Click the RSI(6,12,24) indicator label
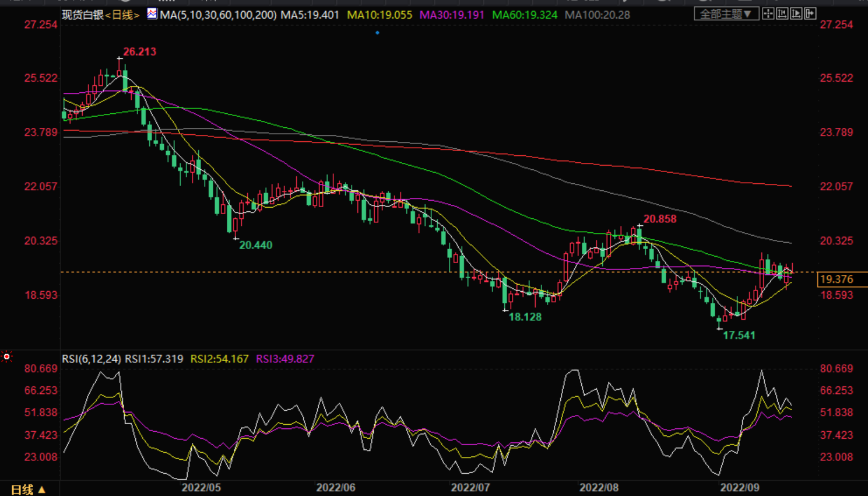Viewport: 868px width, 496px height. click(x=91, y=359)
